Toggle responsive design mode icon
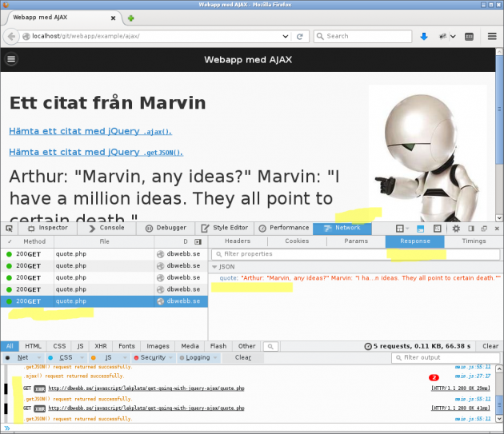Viewport: 504px width, 434px height. 437,229
